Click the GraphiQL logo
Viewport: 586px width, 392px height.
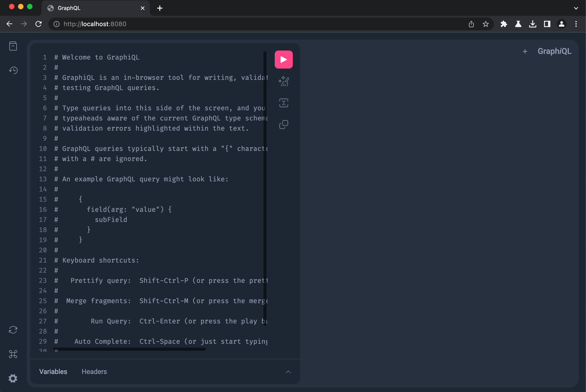pyautogui.click(x=554, y=51)
